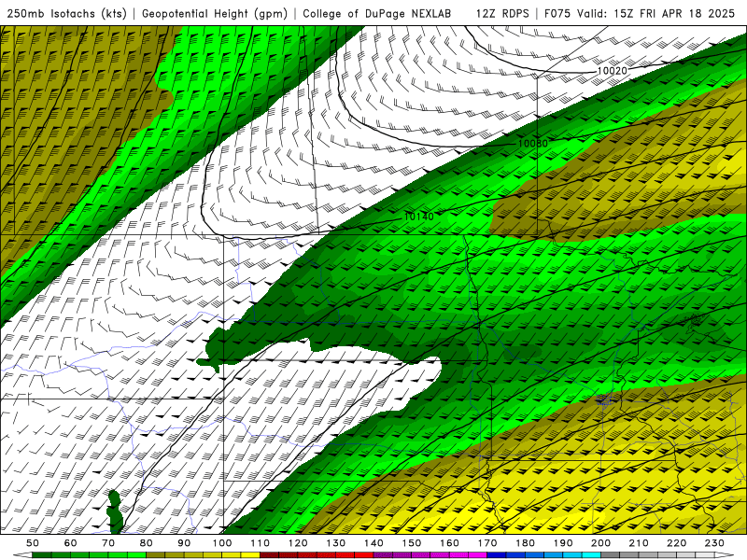Select the dark olive swatch starting at 80
The width and height of the screenshot is (747, 560).
(x=155, y=555)
